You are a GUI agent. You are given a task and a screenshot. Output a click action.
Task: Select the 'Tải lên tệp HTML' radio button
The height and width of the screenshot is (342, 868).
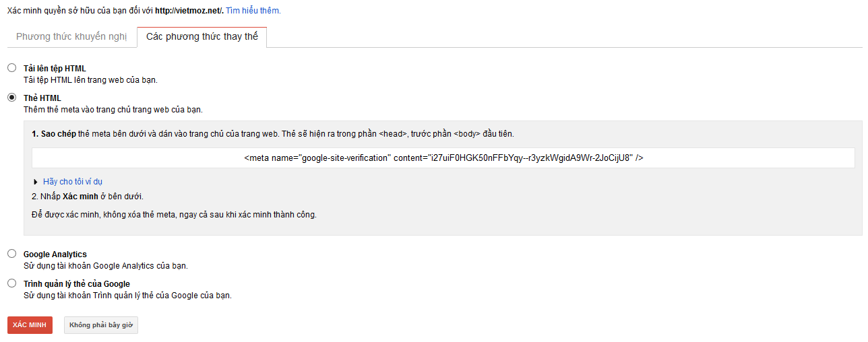pos(11,68)
